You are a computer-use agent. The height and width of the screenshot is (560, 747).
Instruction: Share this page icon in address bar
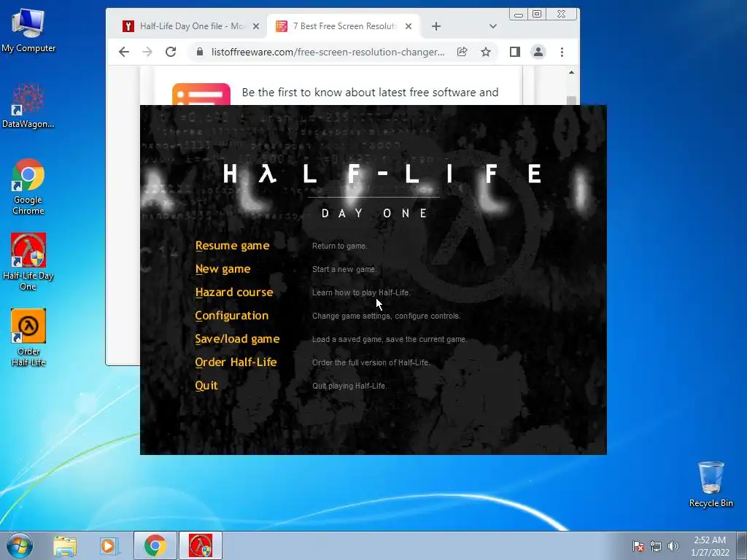[462, 52]
